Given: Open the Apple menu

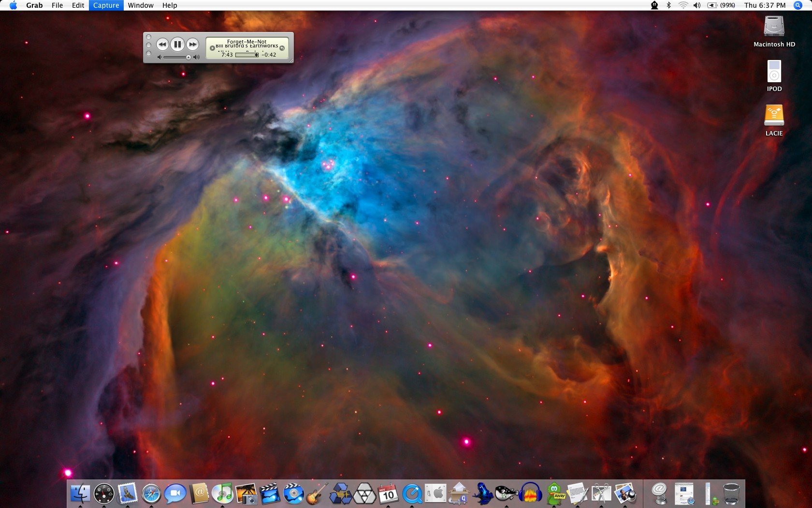Looking at the screenshot, I should pyautogui.click(x=13, y=5).
